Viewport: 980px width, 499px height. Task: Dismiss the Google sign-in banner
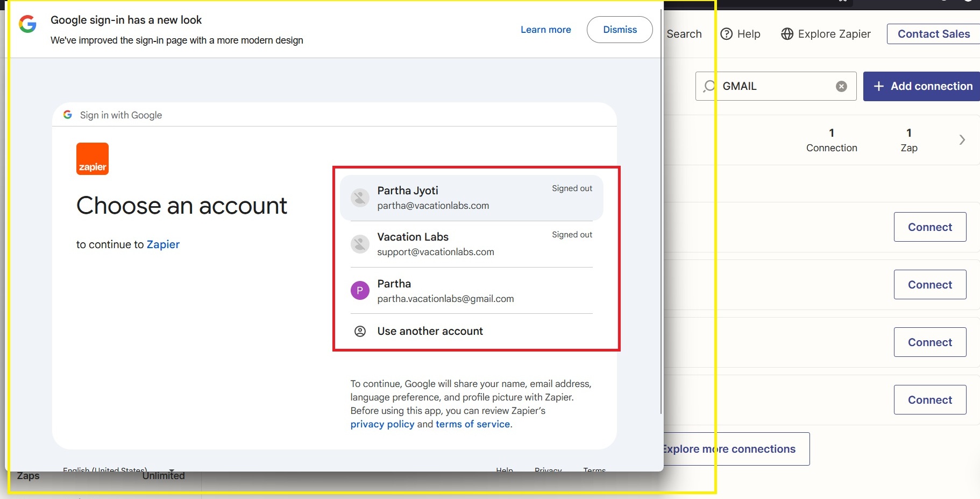click(620, 30)
